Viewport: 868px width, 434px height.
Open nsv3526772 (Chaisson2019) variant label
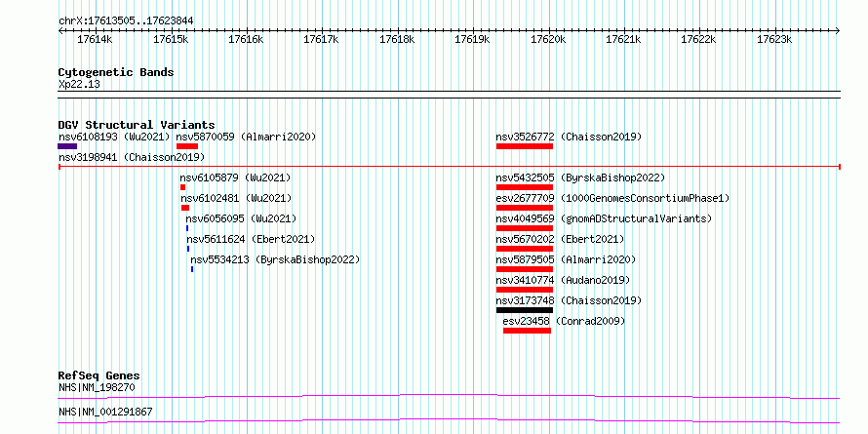(569, 137)
